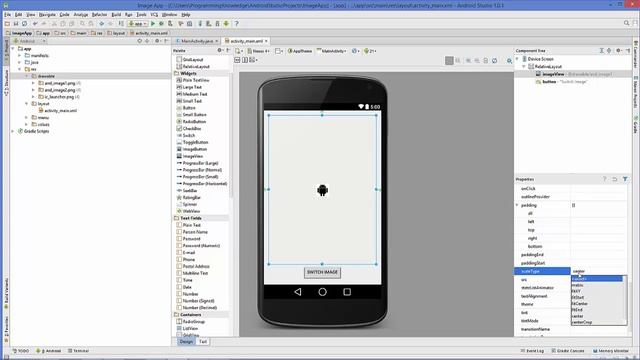The width and height of the screenshot is (640, 360).
Task: Click the component tree gear icon
Action: (x=618, y=51)
